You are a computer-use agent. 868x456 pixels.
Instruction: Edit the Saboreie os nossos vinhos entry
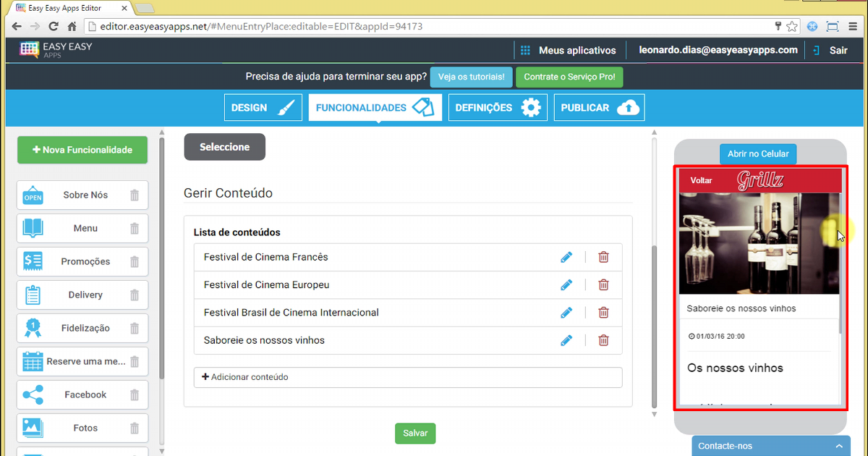pos(566,340)
